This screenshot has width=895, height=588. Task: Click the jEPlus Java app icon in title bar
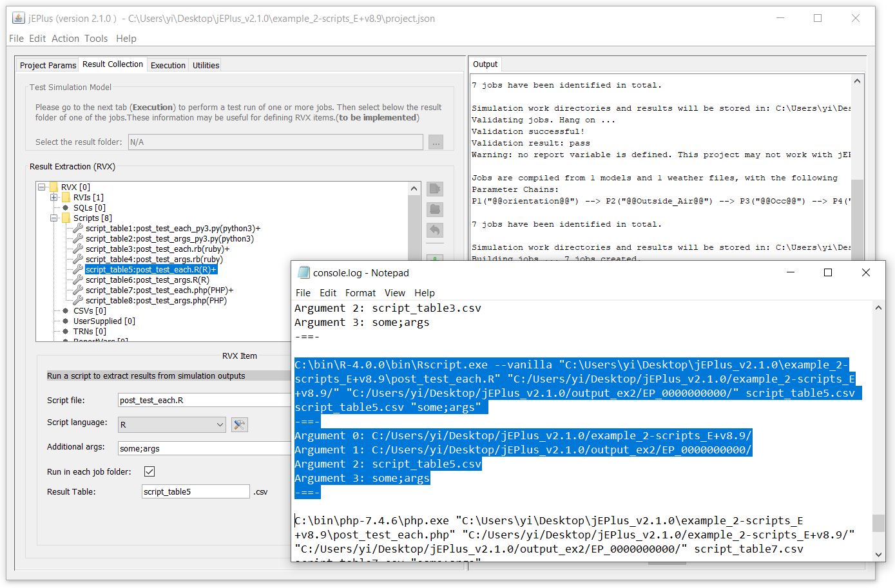(18, 18)
